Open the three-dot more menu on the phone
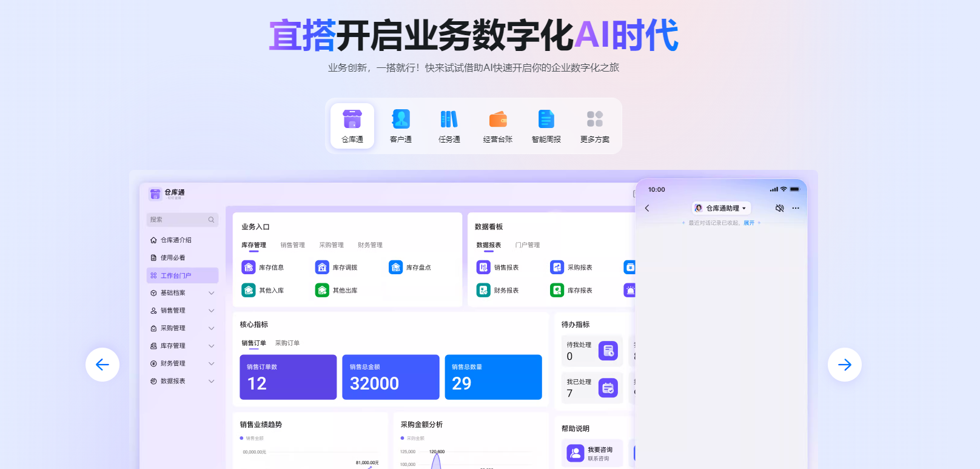980x469 pixels. tap(796, 208)
